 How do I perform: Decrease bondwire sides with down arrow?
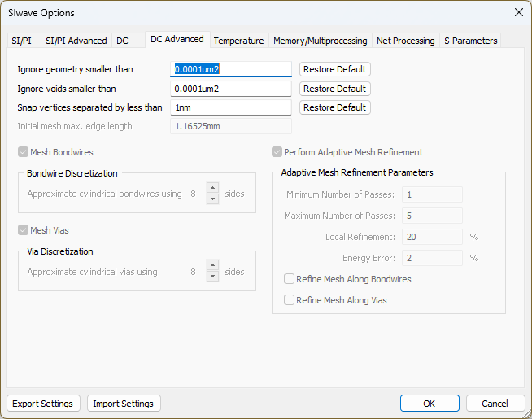213,199
